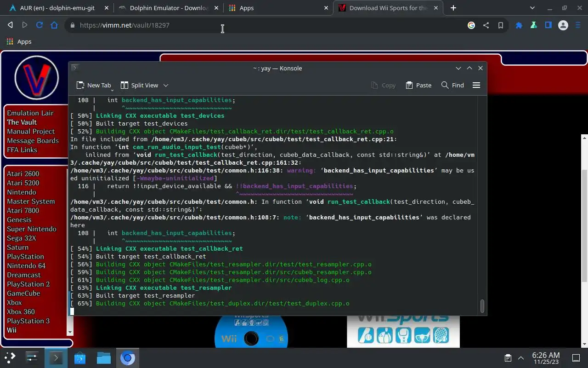The image size is (588, 368).
Task: Reload the vimm.net page
Action: point(40,25)
